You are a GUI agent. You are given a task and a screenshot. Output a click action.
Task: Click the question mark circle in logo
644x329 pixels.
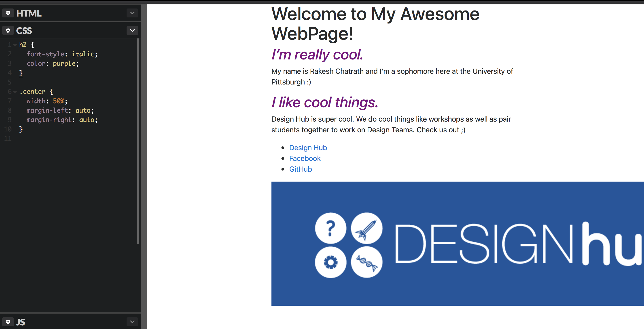330,228
